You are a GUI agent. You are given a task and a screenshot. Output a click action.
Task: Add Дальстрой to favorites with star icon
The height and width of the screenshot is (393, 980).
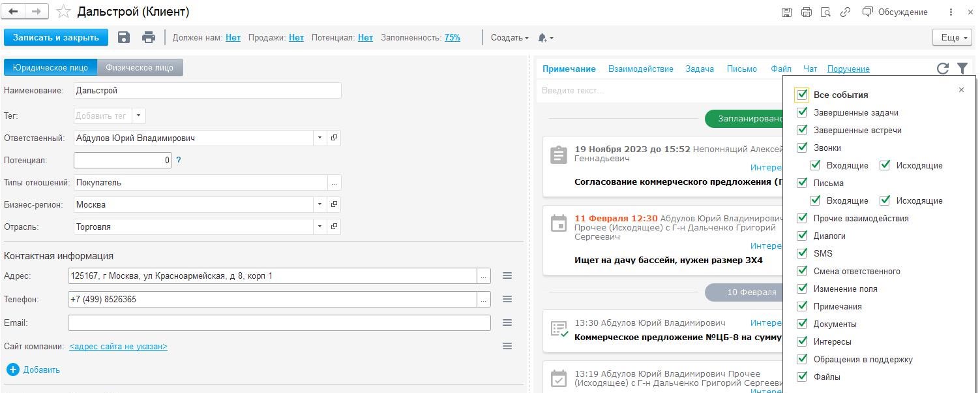click(63, 12)
